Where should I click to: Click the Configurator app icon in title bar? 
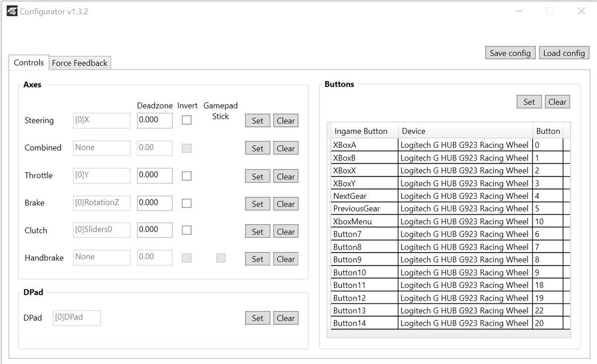click(x=12, y=11)
